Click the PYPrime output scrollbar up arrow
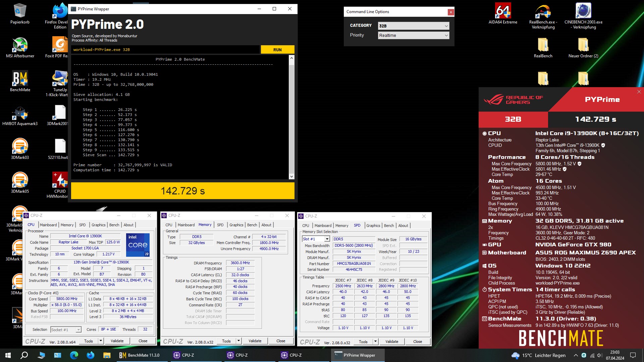The image size is (644, 362). [291, 58]
